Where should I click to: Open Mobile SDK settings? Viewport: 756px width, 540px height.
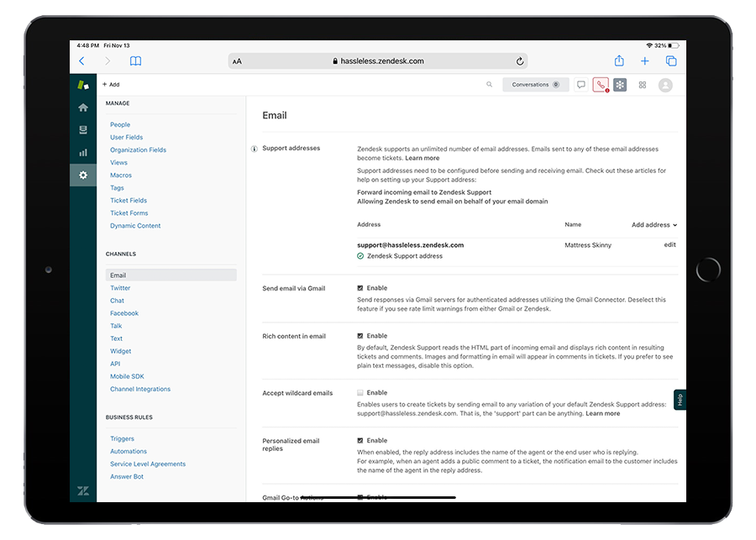[128, 376]
